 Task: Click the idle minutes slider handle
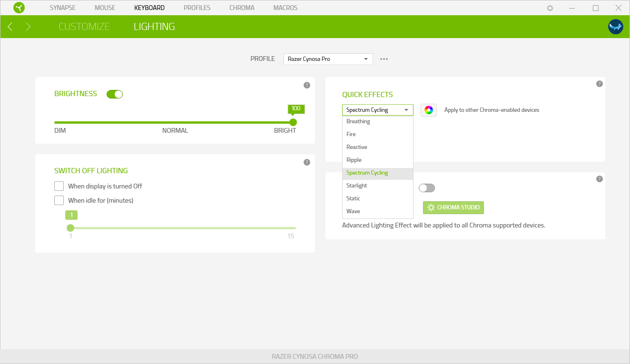70,228
